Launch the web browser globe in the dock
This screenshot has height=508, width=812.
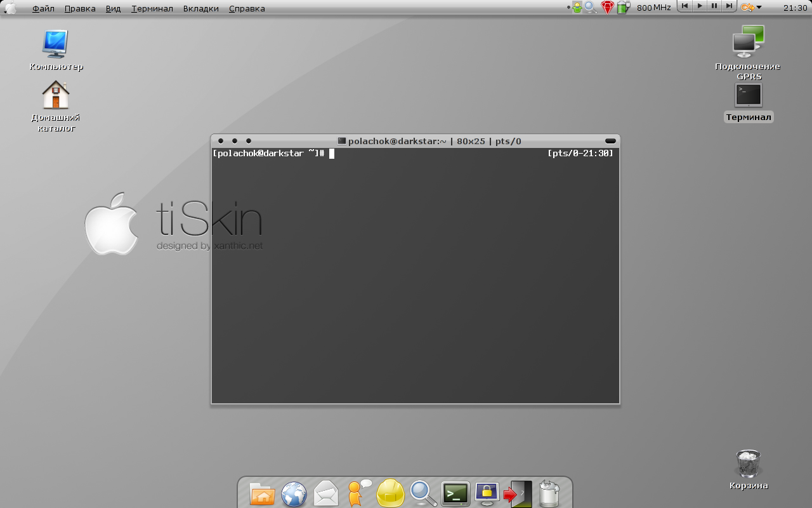point(294,494)
